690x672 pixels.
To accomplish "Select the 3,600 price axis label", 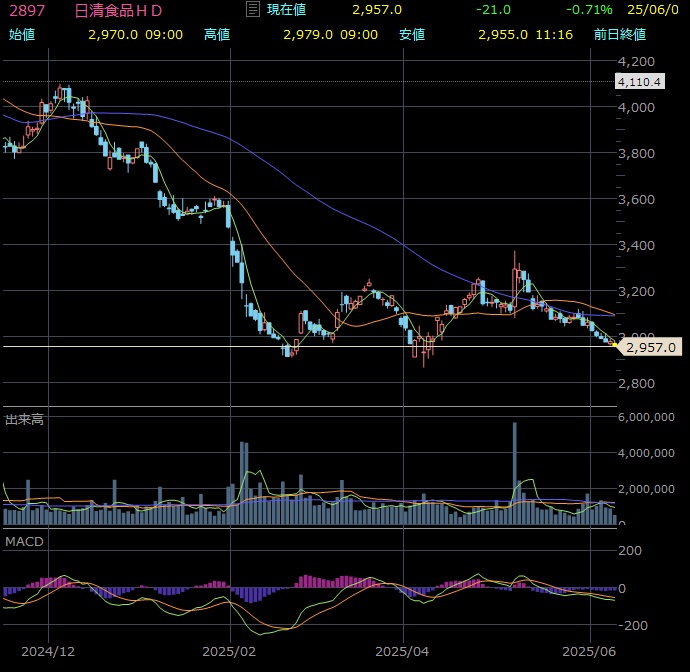I will [x=636, y=199].
